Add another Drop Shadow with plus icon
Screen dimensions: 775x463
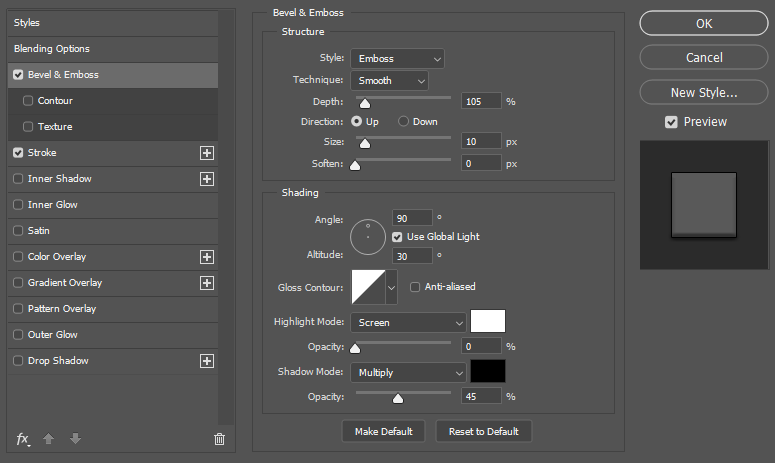coord(207,361)
